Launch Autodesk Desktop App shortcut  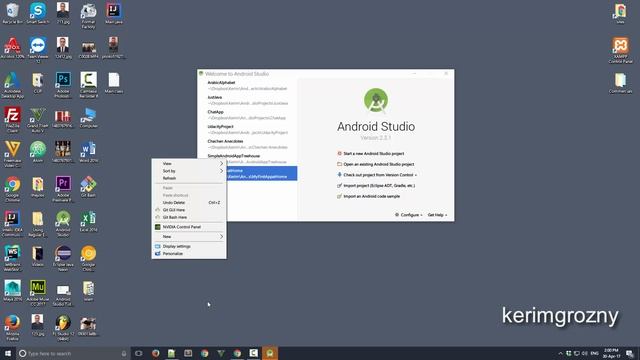tap(12, 85)
